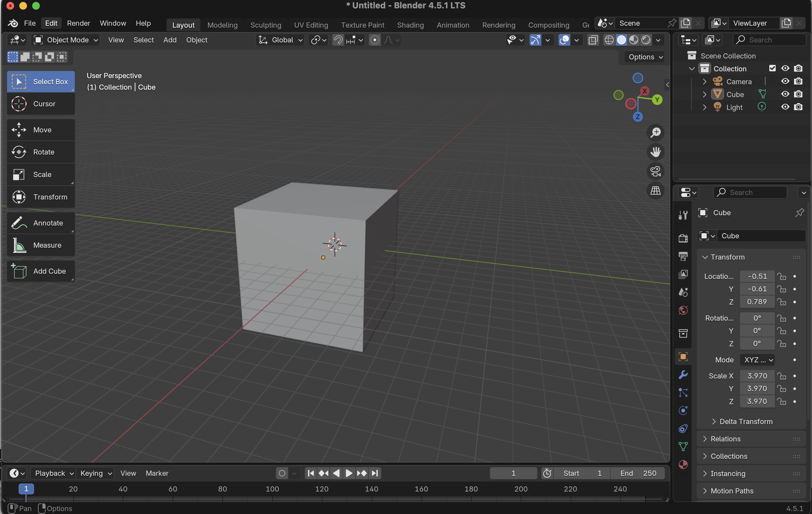Click the Add Cube tool
Viewport: 812px width, 514px height.
40,271
